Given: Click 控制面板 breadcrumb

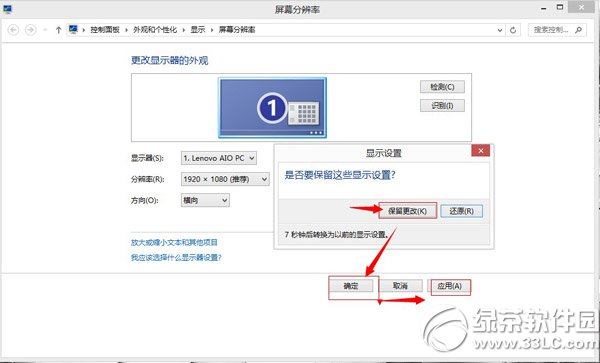Looking at the screenshot, I should [x=105, y=30].
